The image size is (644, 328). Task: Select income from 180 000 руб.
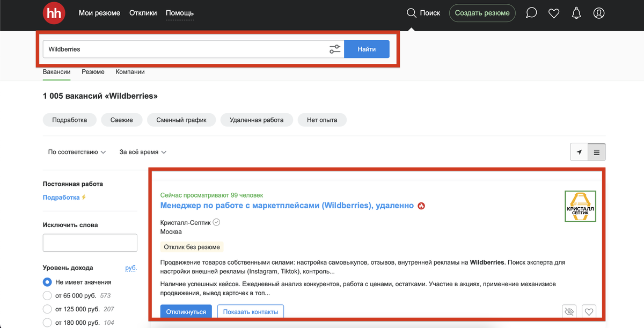point(47,323)
